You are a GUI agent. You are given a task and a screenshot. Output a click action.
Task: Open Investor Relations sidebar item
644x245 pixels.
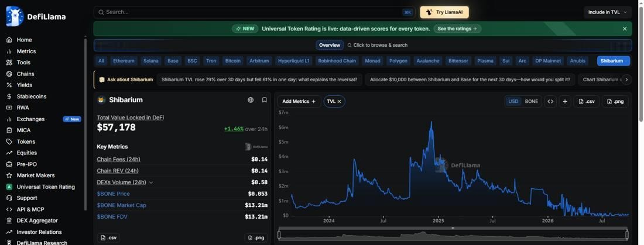point(39,232)
